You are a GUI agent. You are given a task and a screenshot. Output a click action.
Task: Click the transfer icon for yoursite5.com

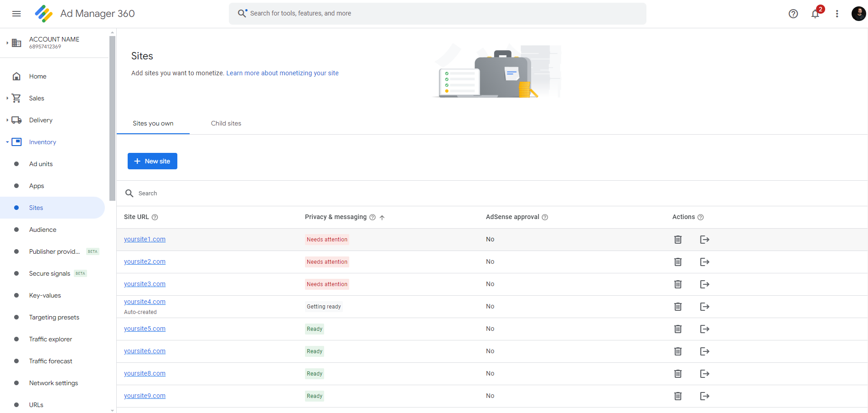click(704, 329)
